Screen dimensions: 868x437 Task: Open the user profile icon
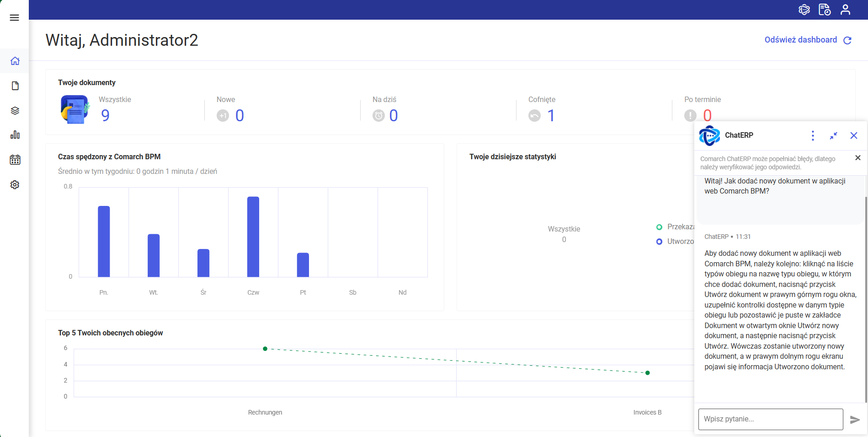(x=845, y=10)
